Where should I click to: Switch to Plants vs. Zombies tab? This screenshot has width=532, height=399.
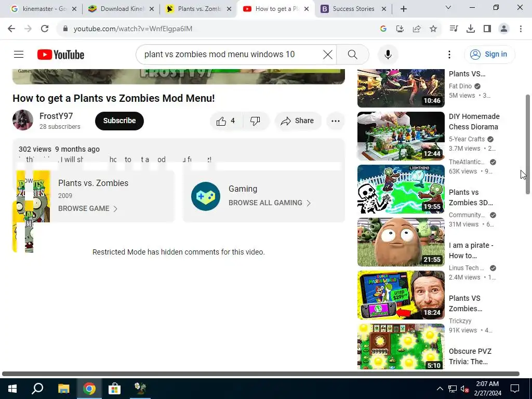198,9
